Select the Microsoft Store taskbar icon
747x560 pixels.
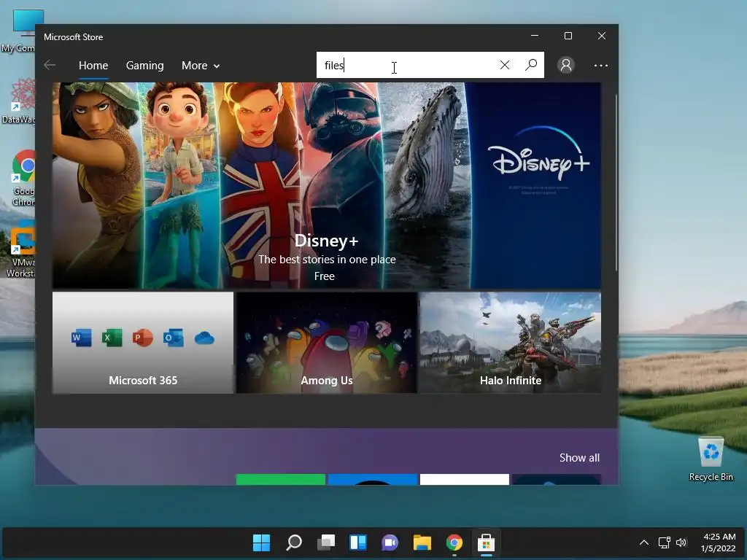(x=486, y=542)
